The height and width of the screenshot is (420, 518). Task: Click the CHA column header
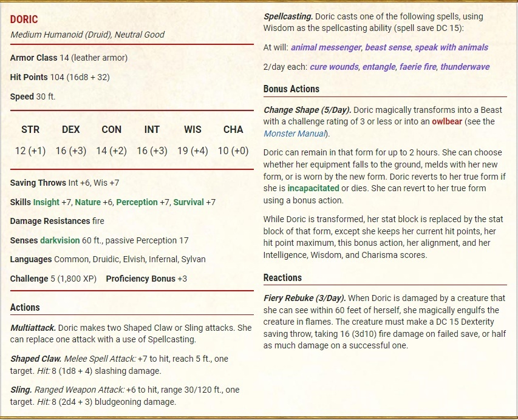[233, 129]
